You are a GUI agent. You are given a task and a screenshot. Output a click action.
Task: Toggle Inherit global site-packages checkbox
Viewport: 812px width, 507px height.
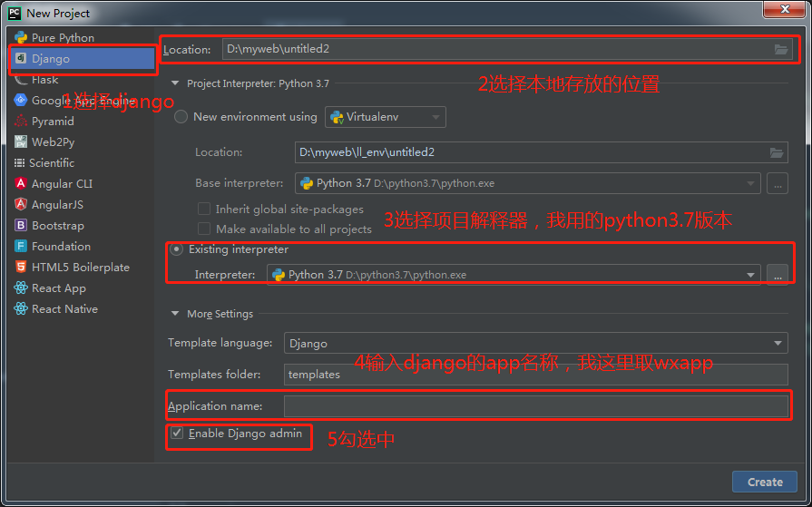pyautogui.click(x=204, y=209)
